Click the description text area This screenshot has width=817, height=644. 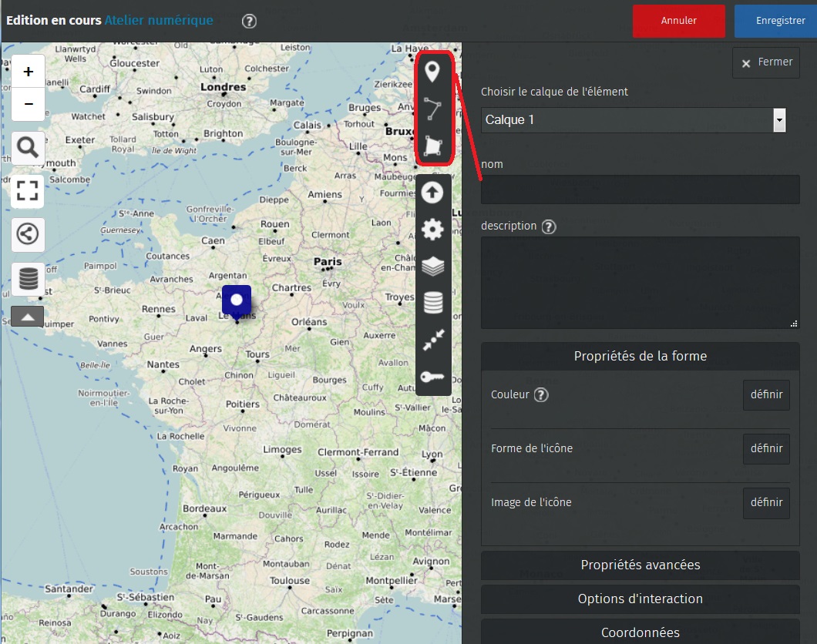click(640, 283)
